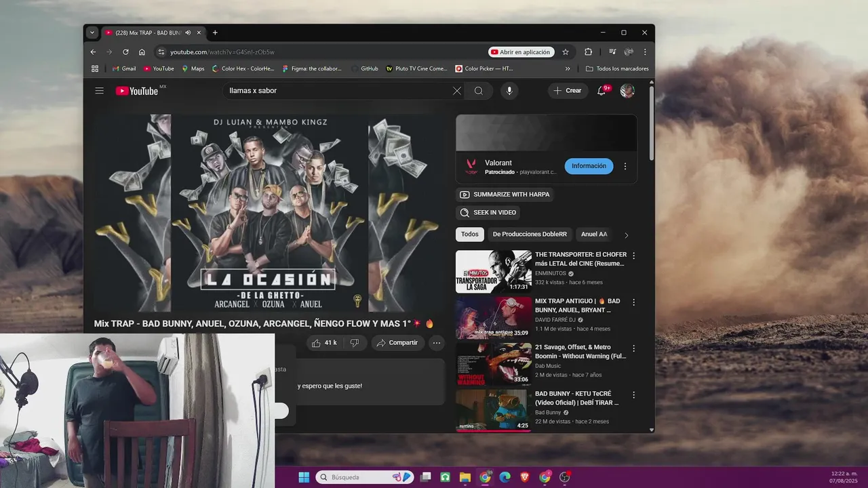Open media controls in Chrome toolbar
This screenshot has height=488, width=868.
click(x=612, y=52)
